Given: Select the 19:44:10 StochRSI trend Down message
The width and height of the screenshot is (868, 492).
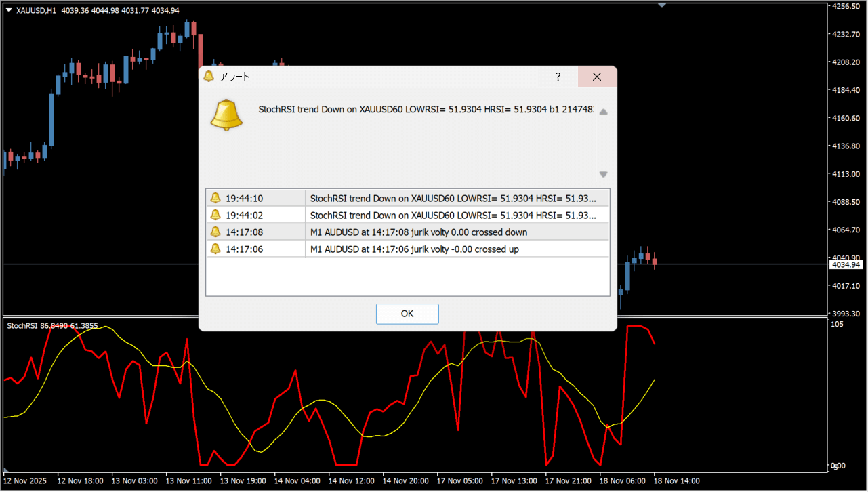Looking at the screenshot, I should 453,198.
